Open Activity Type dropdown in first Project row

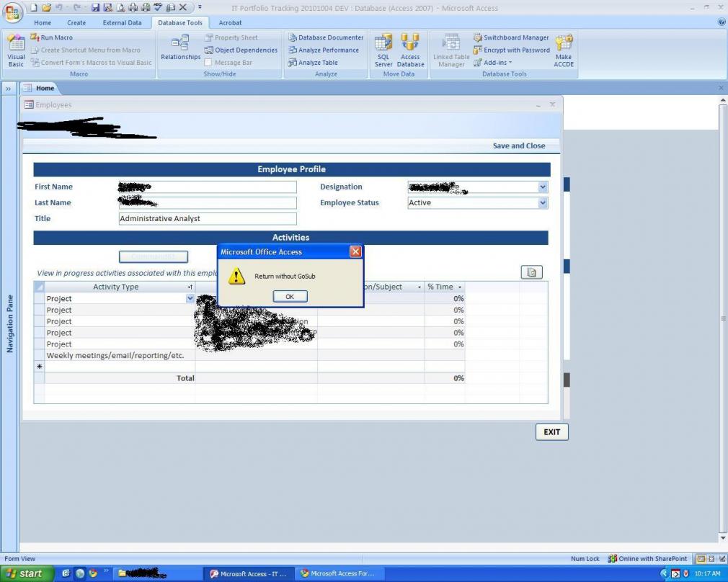[x=190, y=298]
